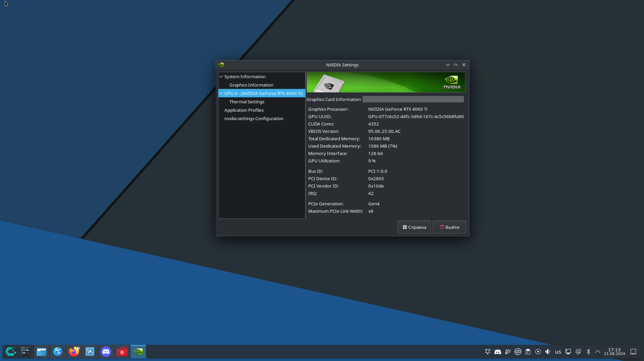Open the Bluetooth tray icon
This screenshot has height=361, width=644.
pyautogui.click(x=588, y=352)
